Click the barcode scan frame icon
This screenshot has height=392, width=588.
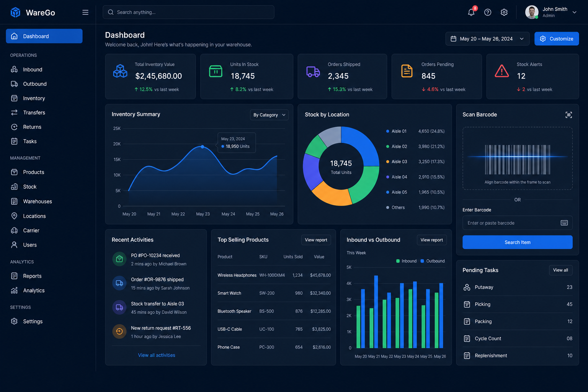coord(569,115)
